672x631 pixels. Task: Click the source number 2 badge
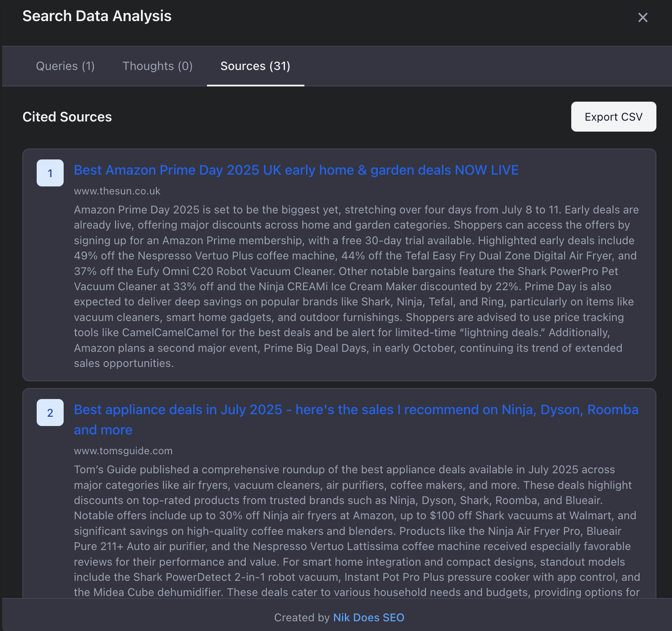click(x=50, y=413)
